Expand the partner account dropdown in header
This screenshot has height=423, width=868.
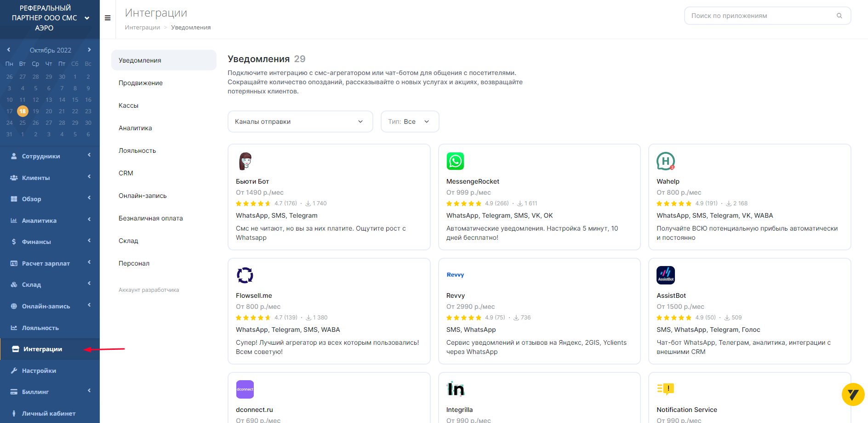coord(87,18)
